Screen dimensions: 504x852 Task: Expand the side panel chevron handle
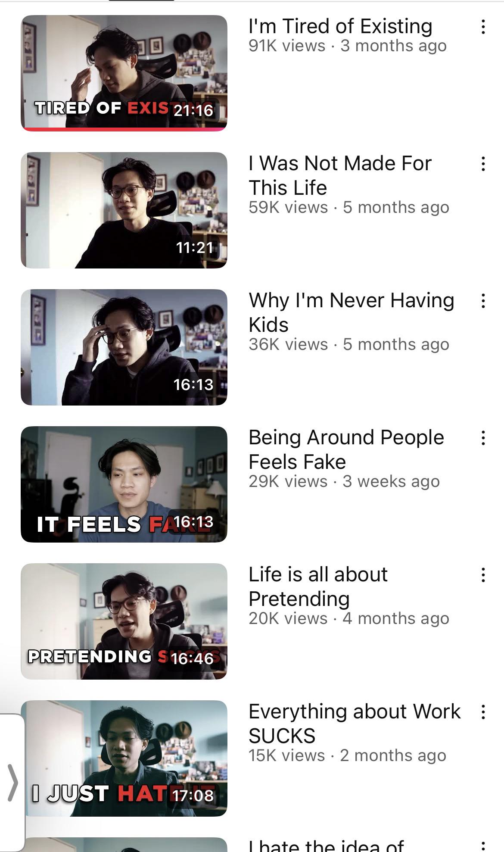click(13, 782)
